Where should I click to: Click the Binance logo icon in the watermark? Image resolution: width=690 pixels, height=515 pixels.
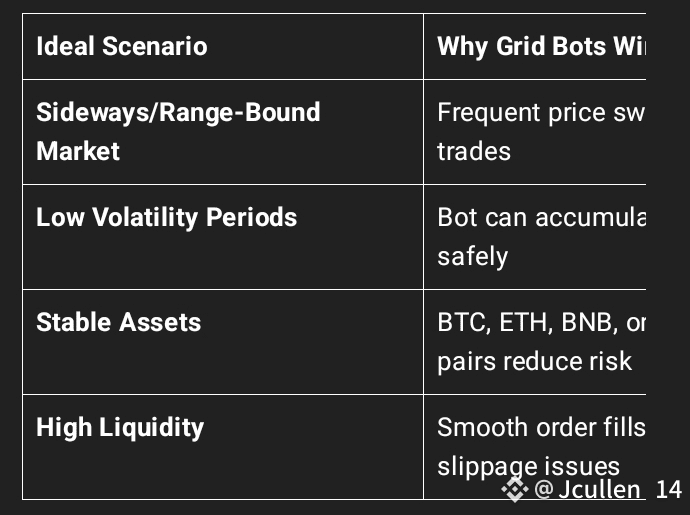tap(515, 489)
